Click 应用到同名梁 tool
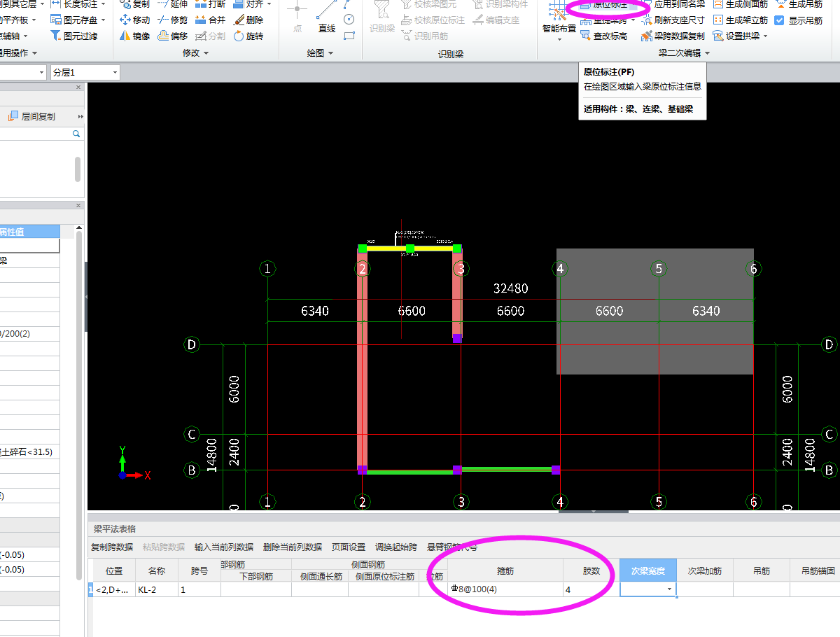This screenshot has width=840, height=637. point(672,4)
